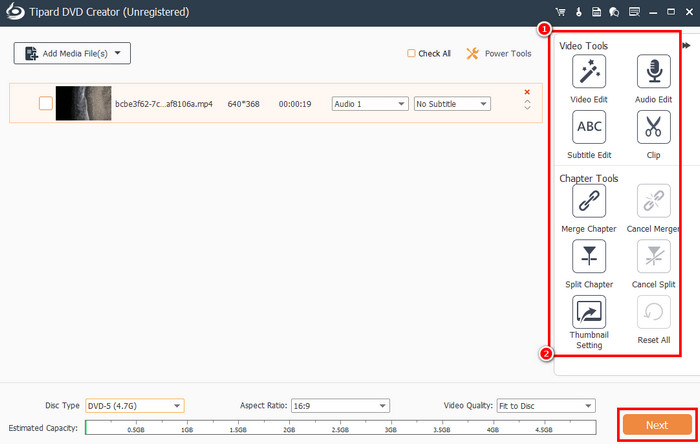Click the Reset All icon

click(654, 312)
